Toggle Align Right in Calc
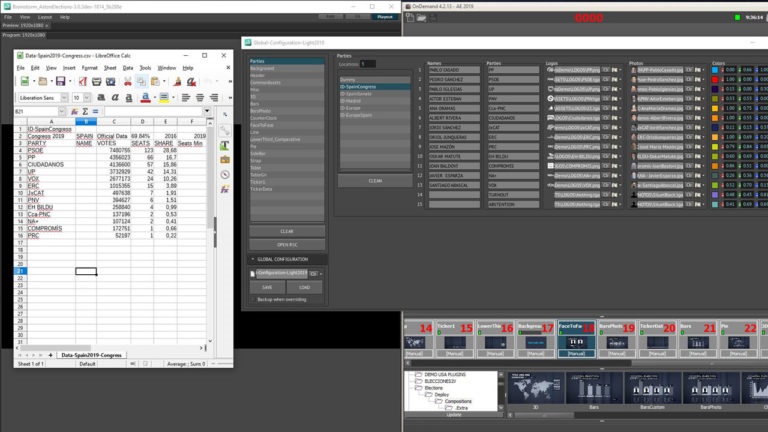The image size is (768, 432). [214, 97]
